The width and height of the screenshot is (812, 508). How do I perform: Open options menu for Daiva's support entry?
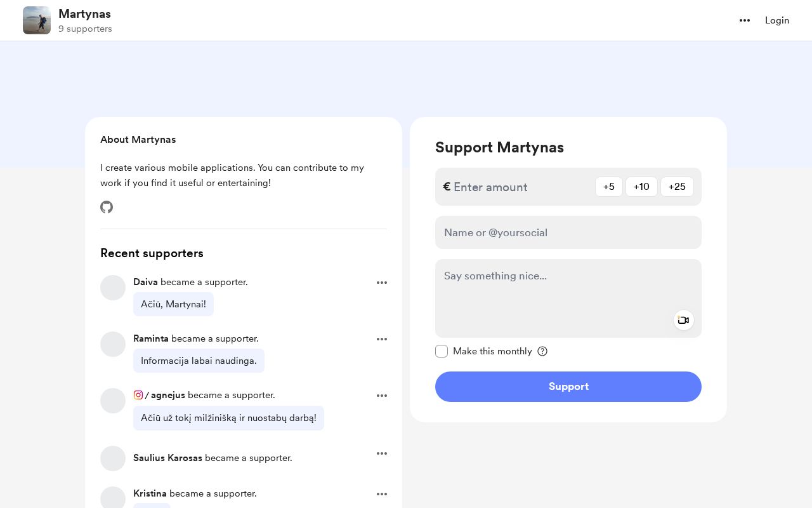coord(382,283)
